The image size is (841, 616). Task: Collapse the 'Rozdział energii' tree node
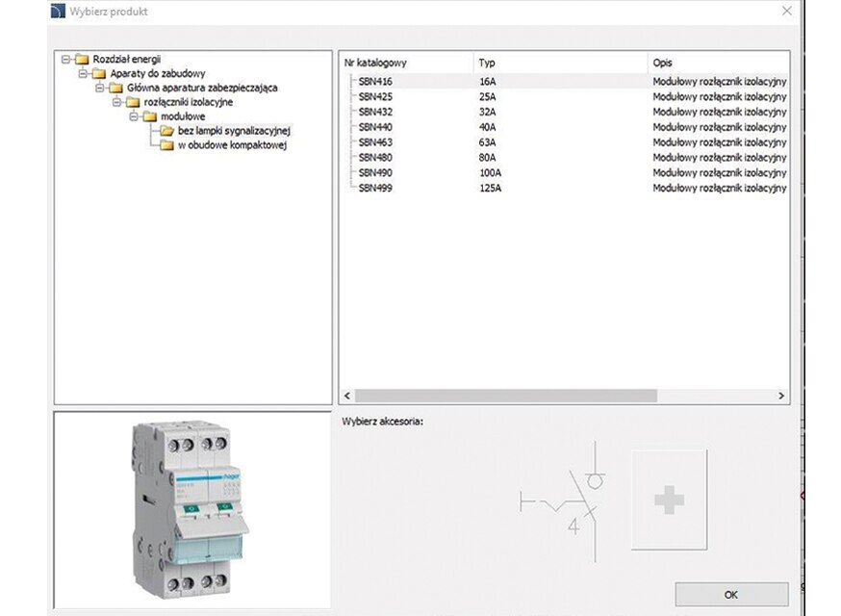pyautogui.click(x=64, y=59)
